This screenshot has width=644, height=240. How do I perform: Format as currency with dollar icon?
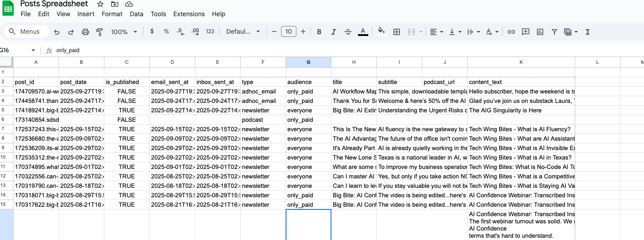(152, 31)
